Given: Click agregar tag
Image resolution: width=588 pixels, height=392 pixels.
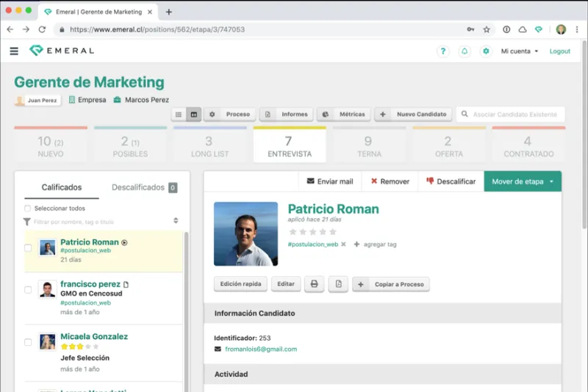Looking at the screenshot, I should [x=375, y=244].
